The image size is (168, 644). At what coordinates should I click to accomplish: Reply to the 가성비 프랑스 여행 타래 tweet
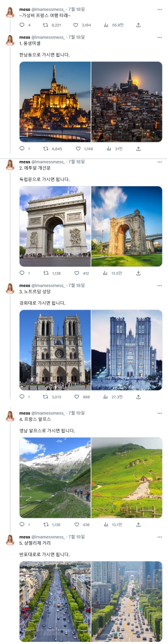point(22,25)
